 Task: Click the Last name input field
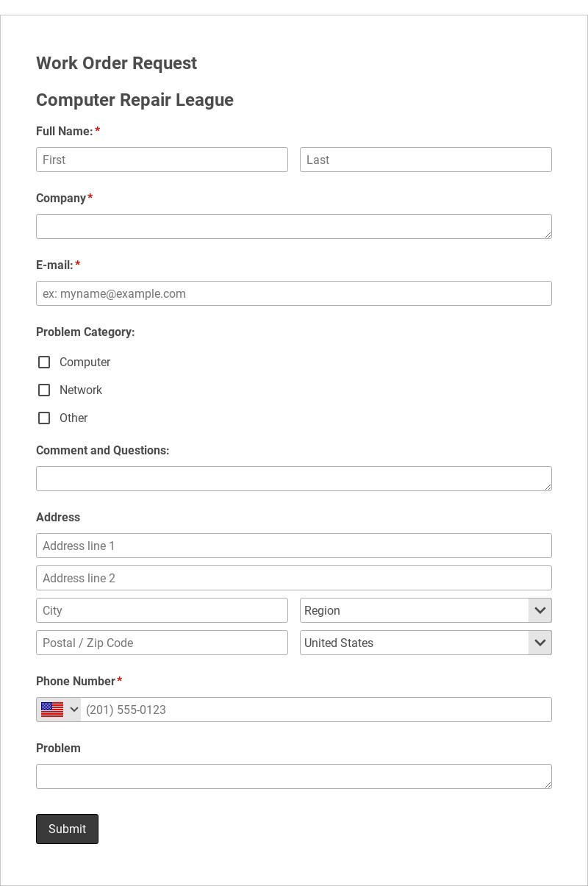(x=426, y=160)
